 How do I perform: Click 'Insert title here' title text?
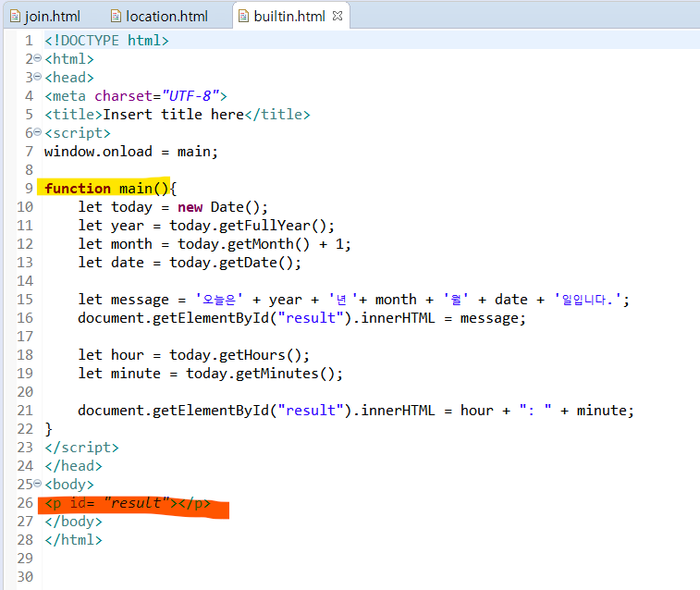[x=173, y=115]
